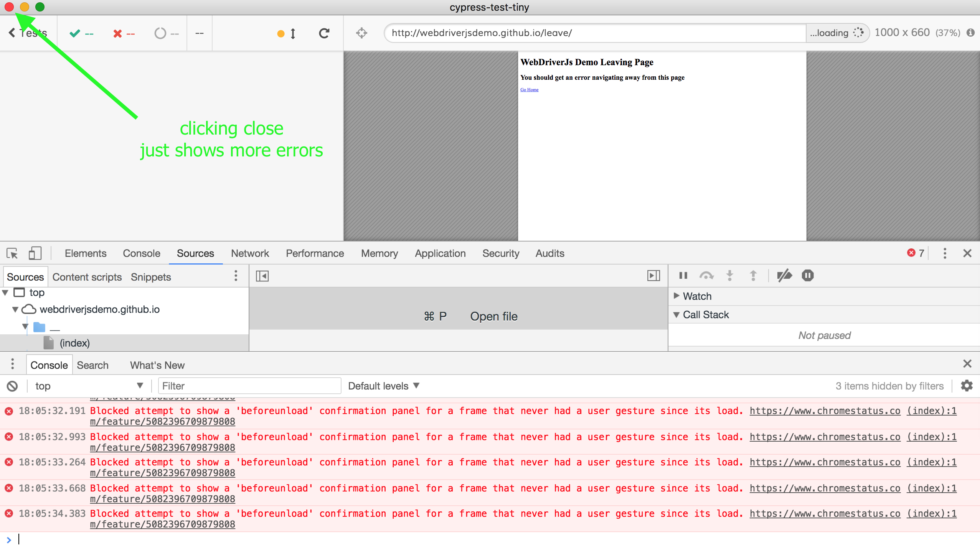This screenshot has height=549, width=980.
Task: Click the inspect element cursor icon
Action: pyautogui.click(x=13, y=253)
